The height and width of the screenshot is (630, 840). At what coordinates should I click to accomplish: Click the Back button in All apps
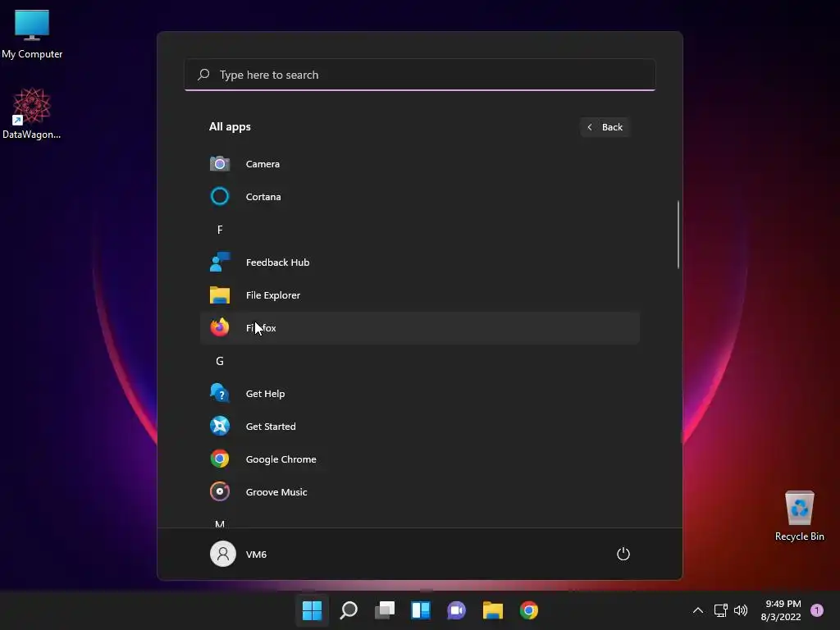point(605,127)
